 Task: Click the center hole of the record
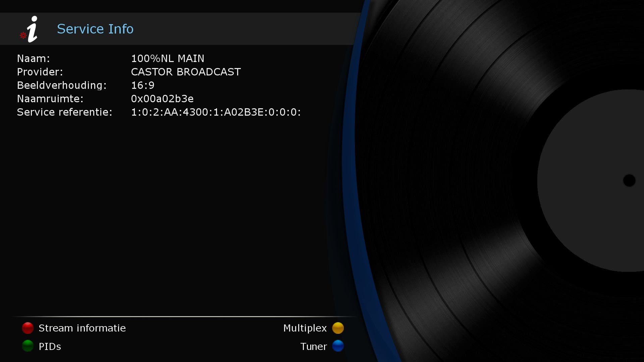point(630,181)
